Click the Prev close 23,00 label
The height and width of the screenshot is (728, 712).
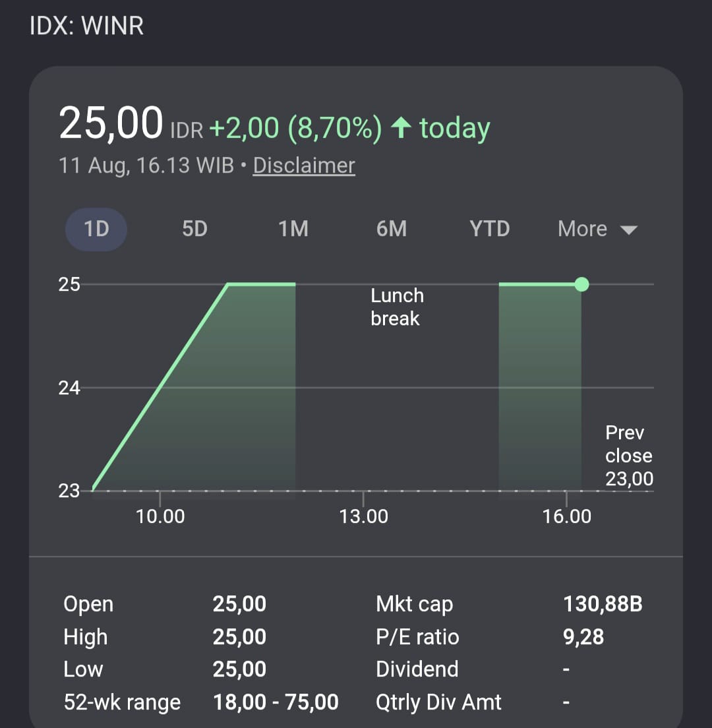point(629,456)
